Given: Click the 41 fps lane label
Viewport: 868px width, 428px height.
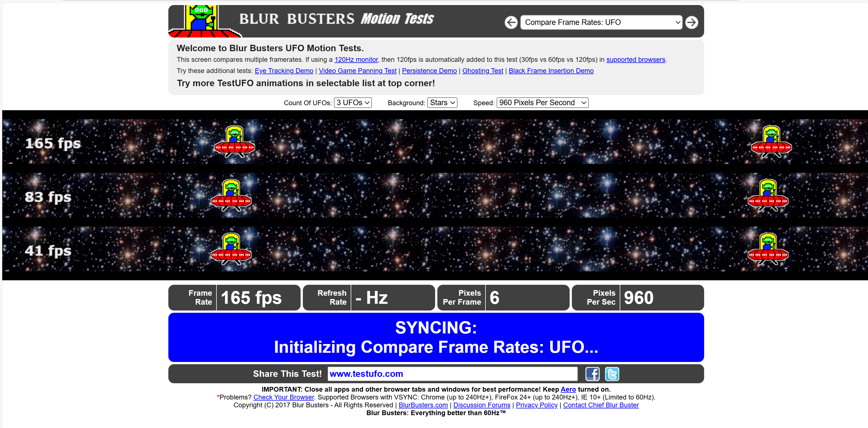Looking at the screenshot, I should 48,251.
